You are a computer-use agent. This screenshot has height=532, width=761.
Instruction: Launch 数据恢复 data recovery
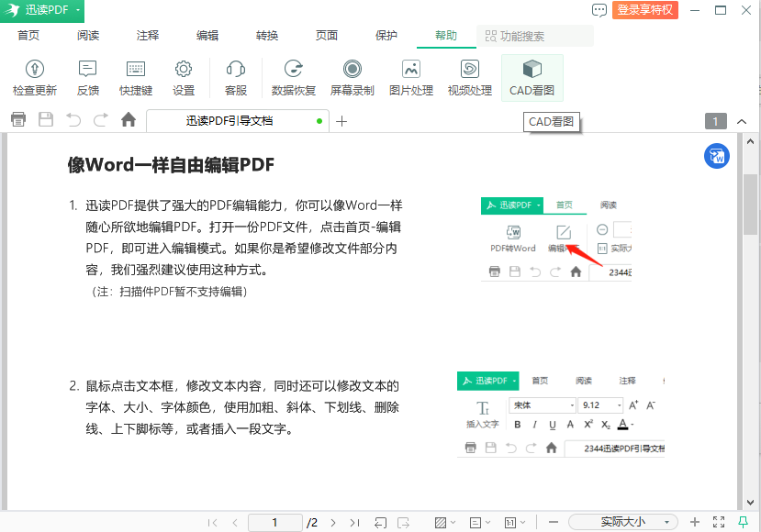tap(294, 78)
